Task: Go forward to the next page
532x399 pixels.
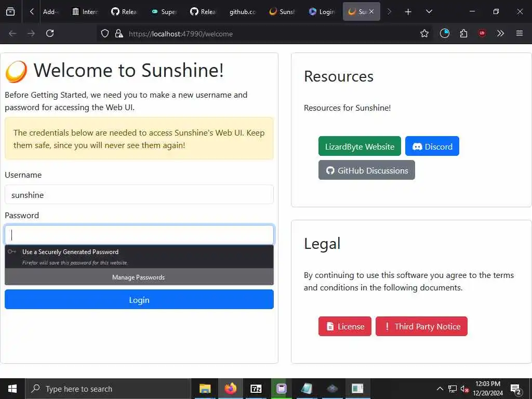Action: (31, 33)
